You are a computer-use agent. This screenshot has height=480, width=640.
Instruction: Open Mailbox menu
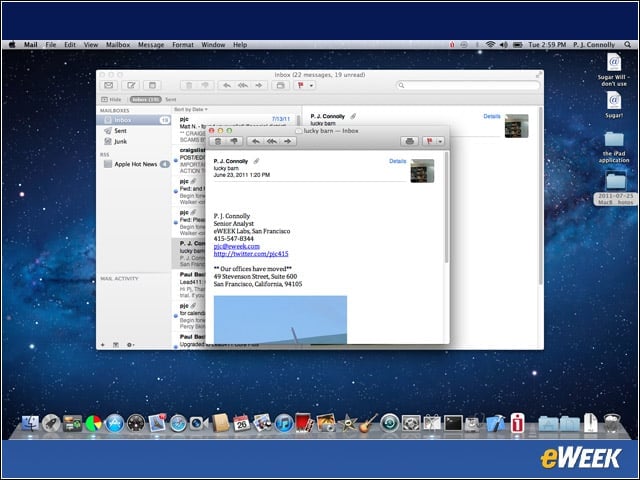tap(118, 45)
